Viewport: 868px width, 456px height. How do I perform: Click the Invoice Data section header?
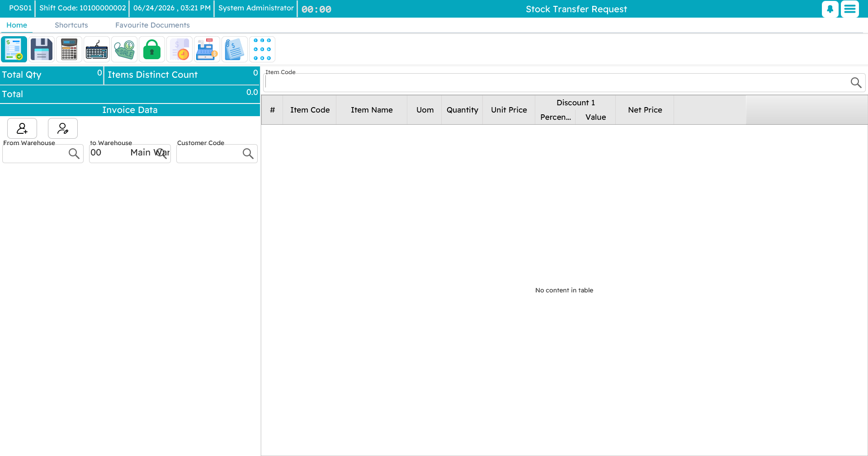pyautogui.click(x=130, y=110)
